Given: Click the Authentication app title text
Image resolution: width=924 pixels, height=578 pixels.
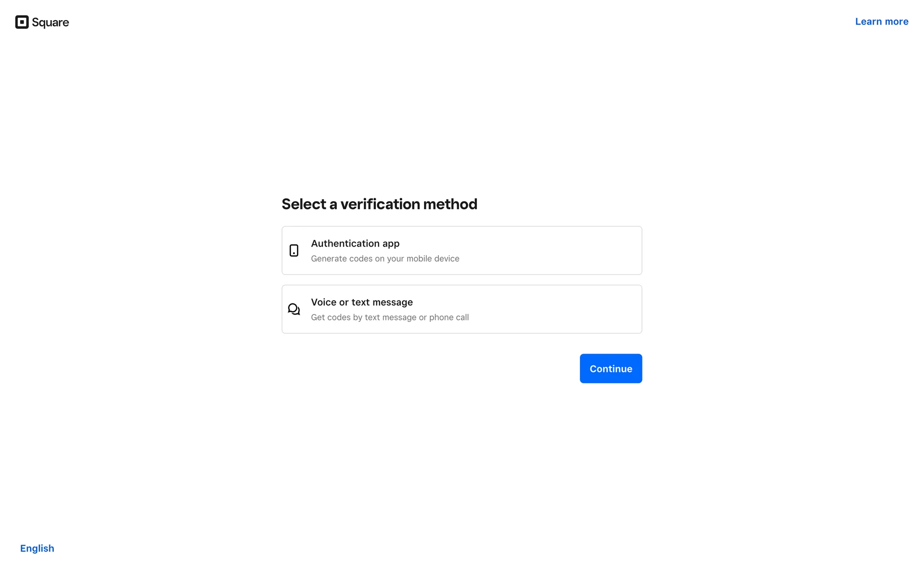Looking at the screenshot, I should tap(355, 244).
